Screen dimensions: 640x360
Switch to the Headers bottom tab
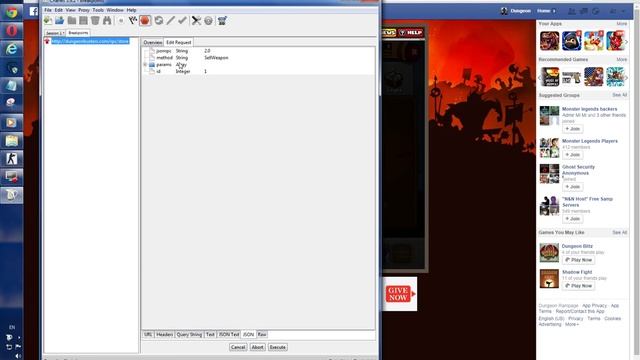pos(164,334)
